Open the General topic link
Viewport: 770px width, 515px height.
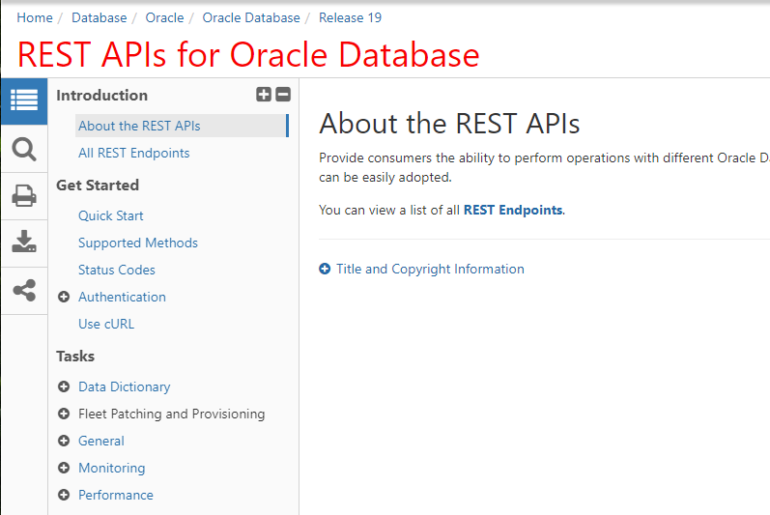101,441
